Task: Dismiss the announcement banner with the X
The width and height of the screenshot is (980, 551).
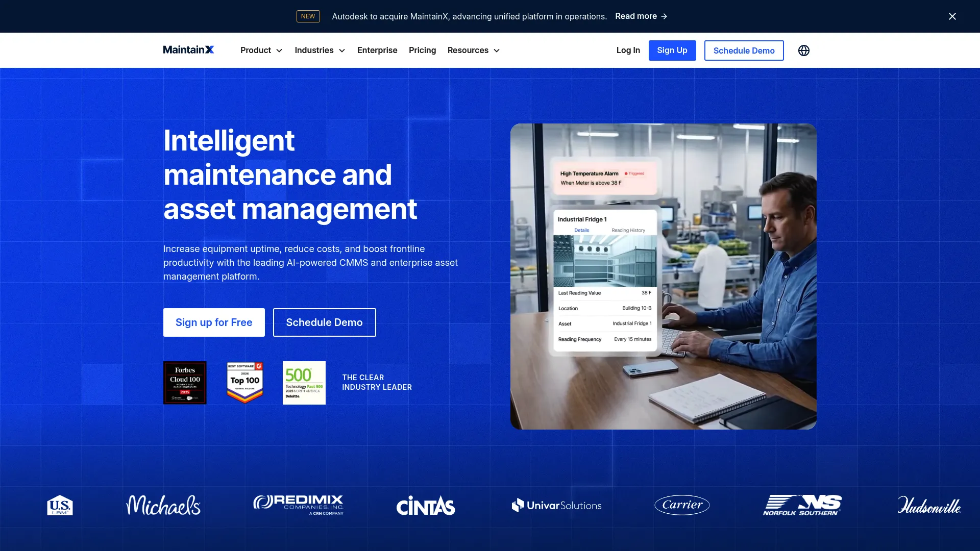Action: 952,16
